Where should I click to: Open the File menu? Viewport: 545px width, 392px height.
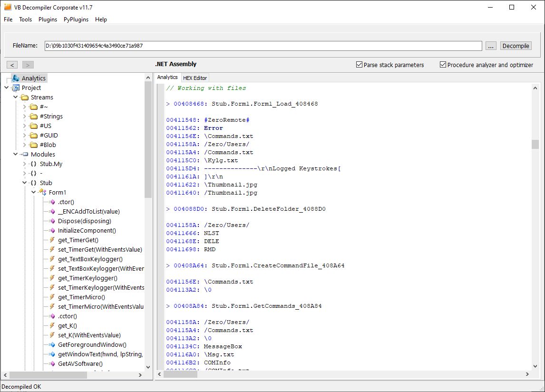[x=8, y=20]
